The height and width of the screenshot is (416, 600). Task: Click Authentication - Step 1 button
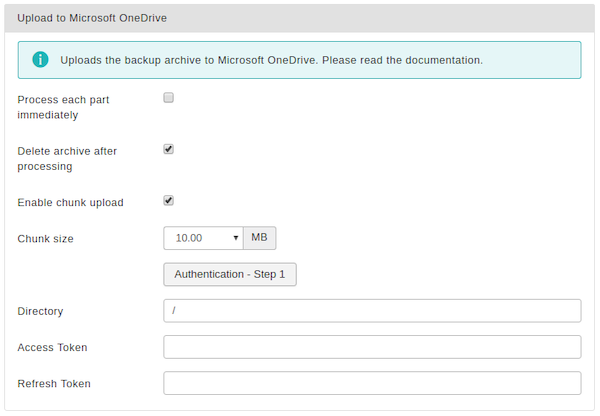tap(230, 274)
